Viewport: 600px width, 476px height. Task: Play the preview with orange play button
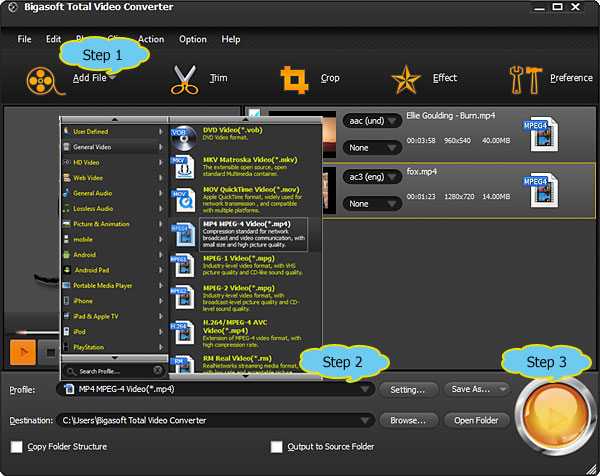point(23,352)
